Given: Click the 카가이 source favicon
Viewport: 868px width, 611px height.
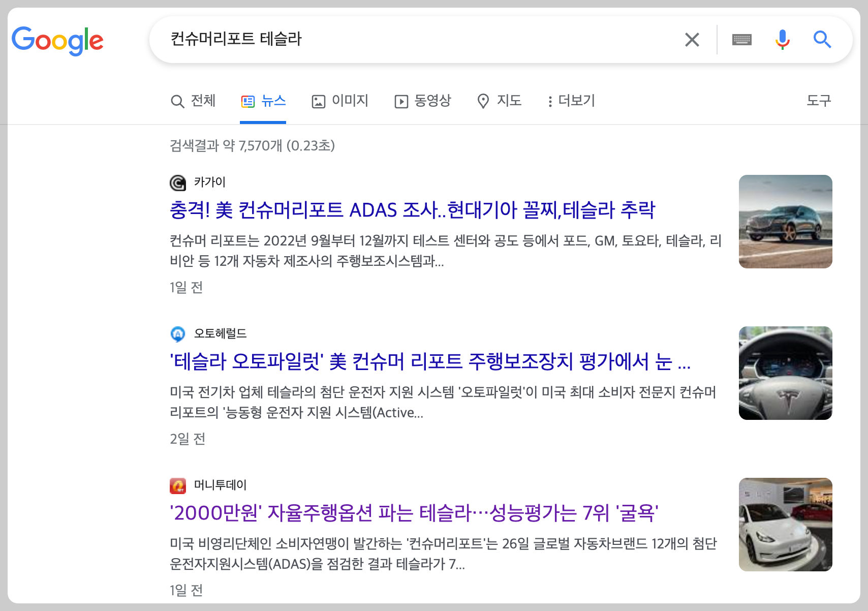Looking at the screenshot, I should click(x=178, y=182).
